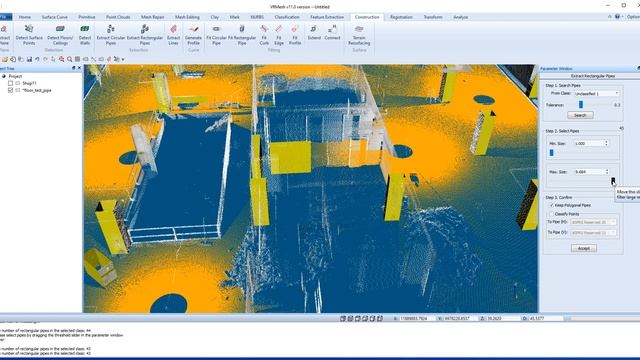Open the Surface Curve tab
The width and height of the screenshot is (640, 360).
tap(54, 17)
